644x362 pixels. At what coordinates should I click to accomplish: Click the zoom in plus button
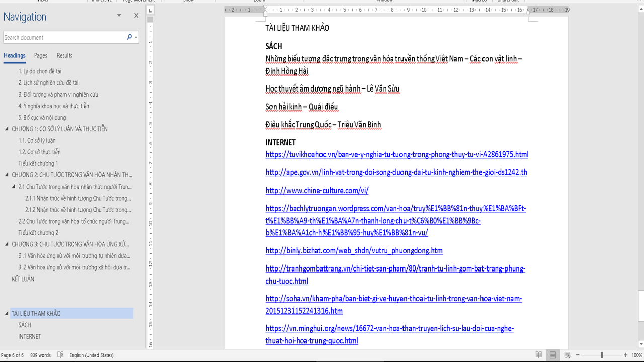pyautogui.click(x=625, y=355)
